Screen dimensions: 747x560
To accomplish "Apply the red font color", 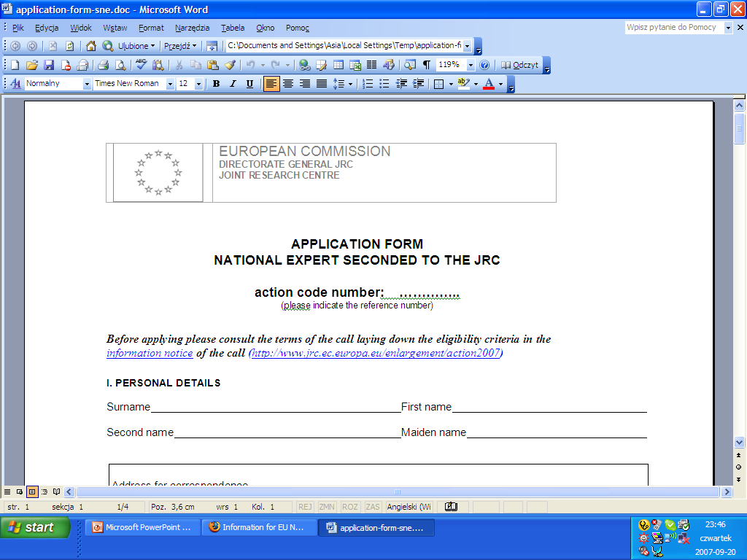I will [489, 84].
